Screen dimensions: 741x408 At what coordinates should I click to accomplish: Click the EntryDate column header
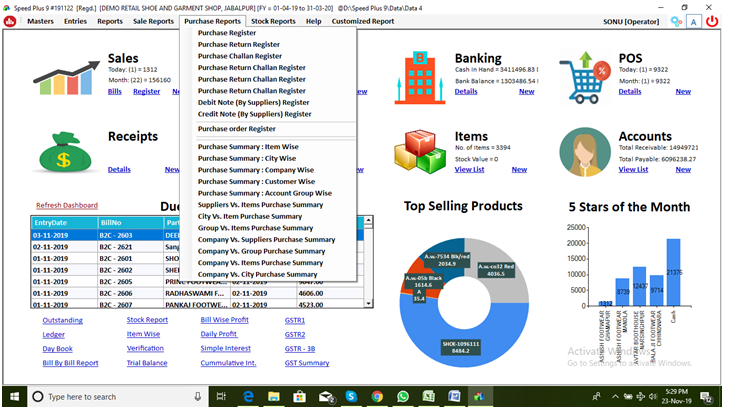(64, 222)
